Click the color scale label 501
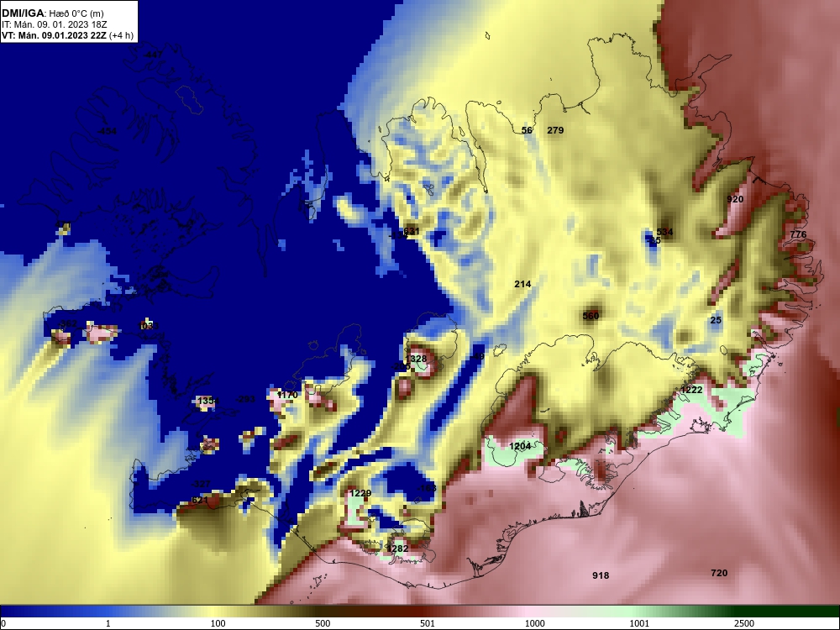Screen dimensions: 840x630 428,623
